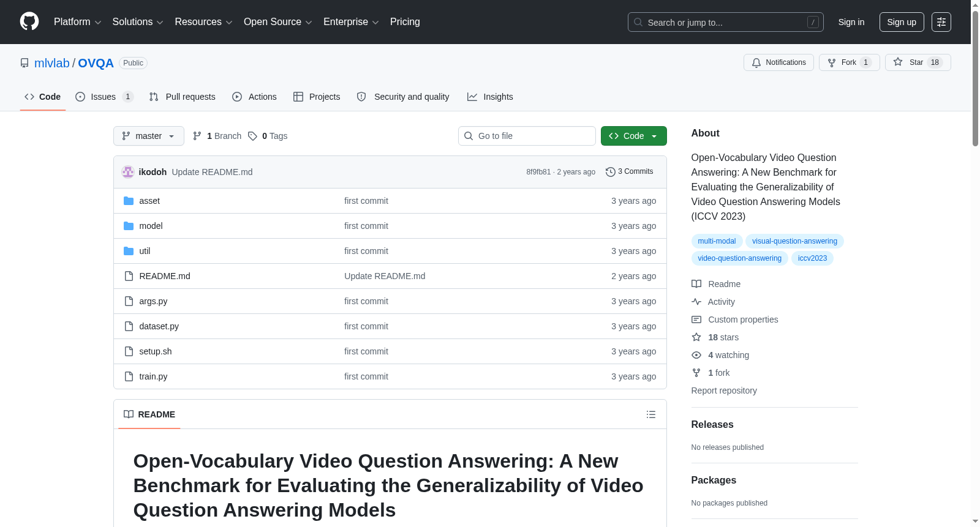980x527 pixels.
Task: Expand the Platform menu
Action: point(77,22)
